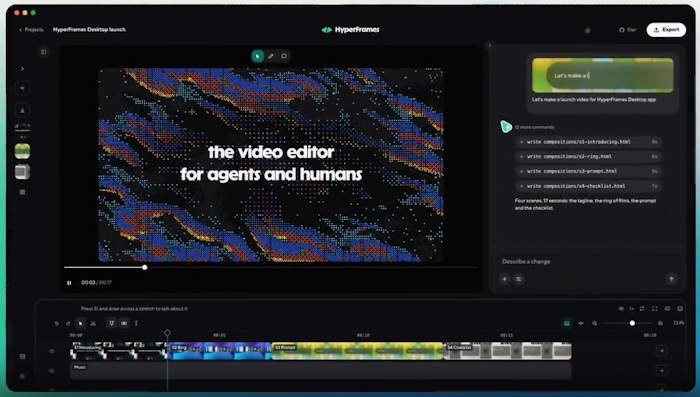Toggle visibility of the video track
The width and height of the screenshot is (700, 397).
click(52, 351)
